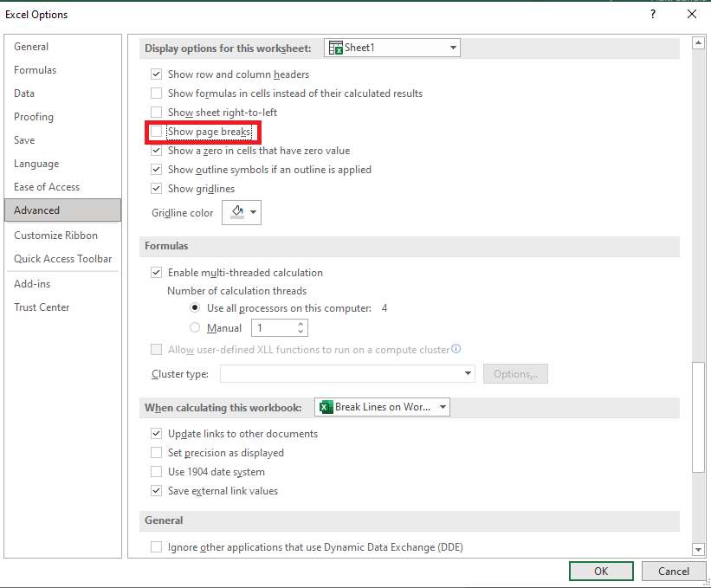Enable Set precision as displayed
Image resolution: width=711 pixels, height=588 pixels.
157,452
